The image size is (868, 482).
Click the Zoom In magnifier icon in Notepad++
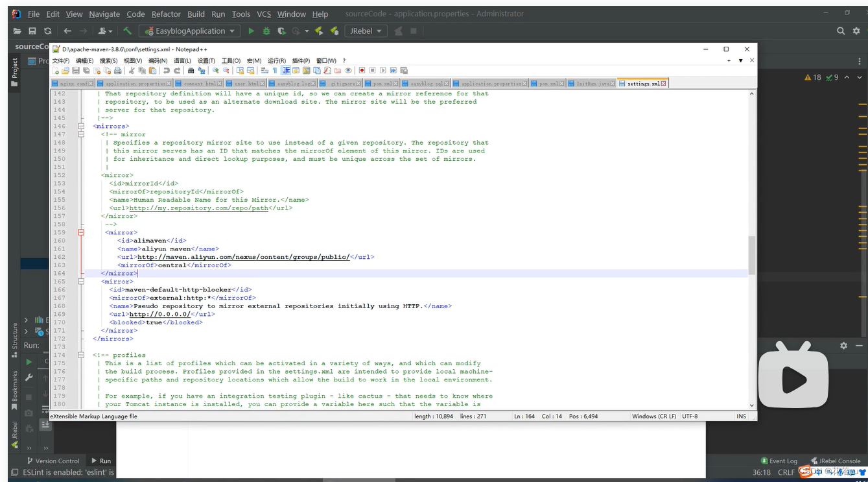pyautogui.click(x=215, y=70)
